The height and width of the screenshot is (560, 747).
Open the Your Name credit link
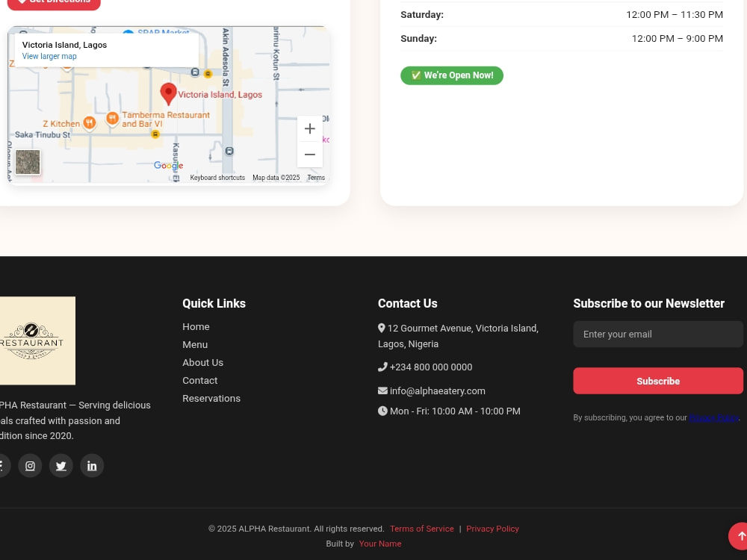pyautogui.click(x=379, y=544)
